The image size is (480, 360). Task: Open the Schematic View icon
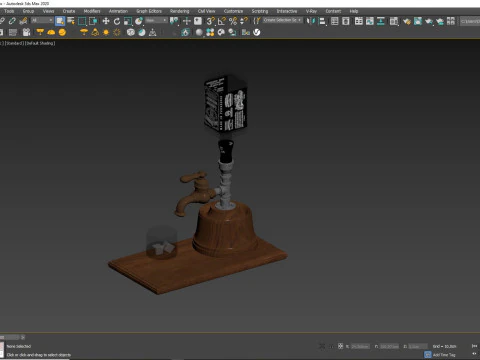tap(381, 21)
